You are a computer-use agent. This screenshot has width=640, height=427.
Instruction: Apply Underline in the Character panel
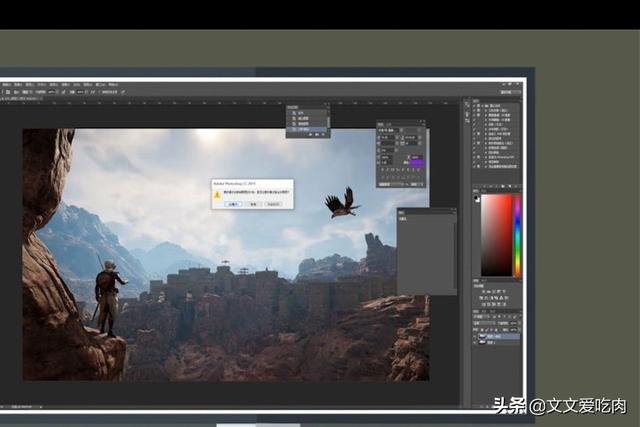pos(413,170)
